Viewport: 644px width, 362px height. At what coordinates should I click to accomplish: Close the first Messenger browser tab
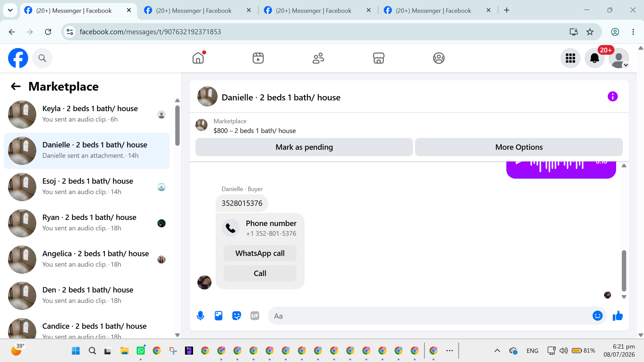(x=129, y=10)
